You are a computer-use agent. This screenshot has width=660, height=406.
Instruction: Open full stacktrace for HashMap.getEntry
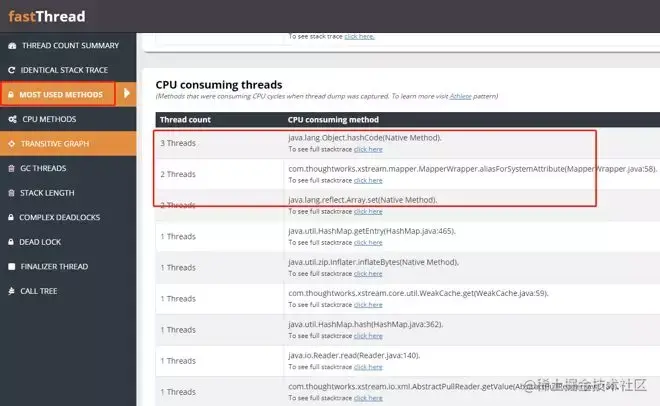tap(368, 243)
